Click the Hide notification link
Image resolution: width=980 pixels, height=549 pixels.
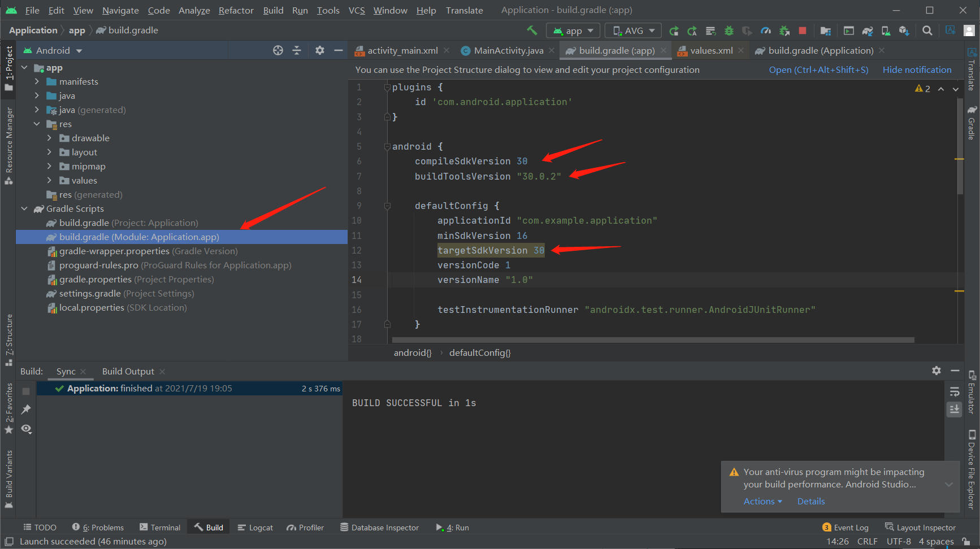coord(916,69)
